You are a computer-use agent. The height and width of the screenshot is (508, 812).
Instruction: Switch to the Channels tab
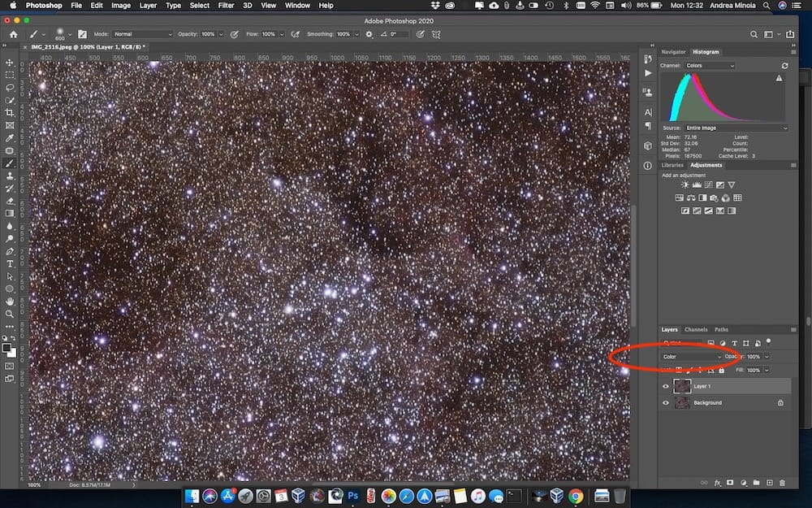(695, 330)
